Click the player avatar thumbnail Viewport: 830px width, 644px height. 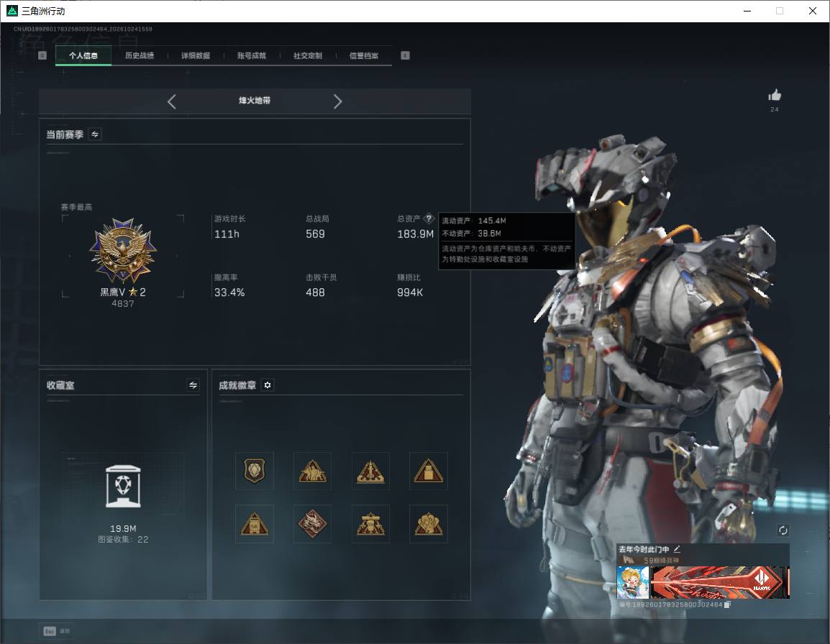tap(633, 582)
